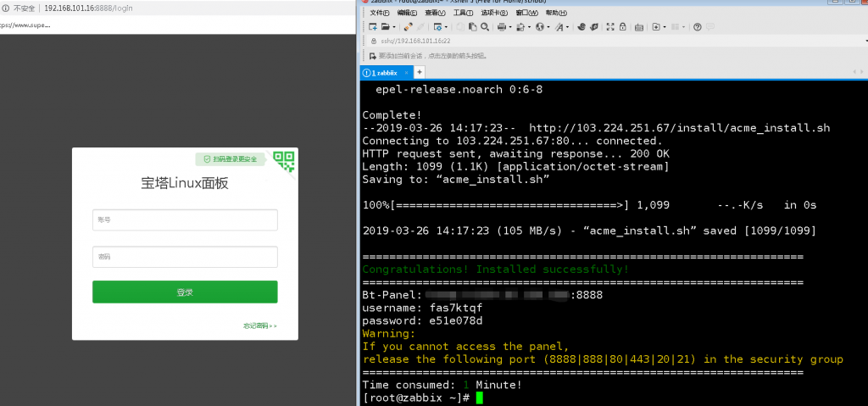Click the Find magnifier icon in Xshell

(x=485, y=26)
